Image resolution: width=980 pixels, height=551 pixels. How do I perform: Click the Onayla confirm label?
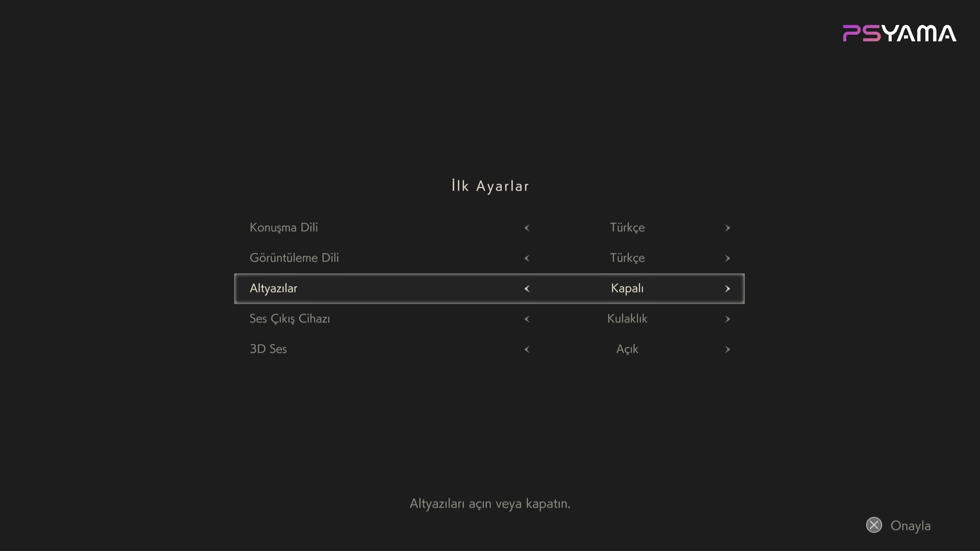[x=911, y=526]
